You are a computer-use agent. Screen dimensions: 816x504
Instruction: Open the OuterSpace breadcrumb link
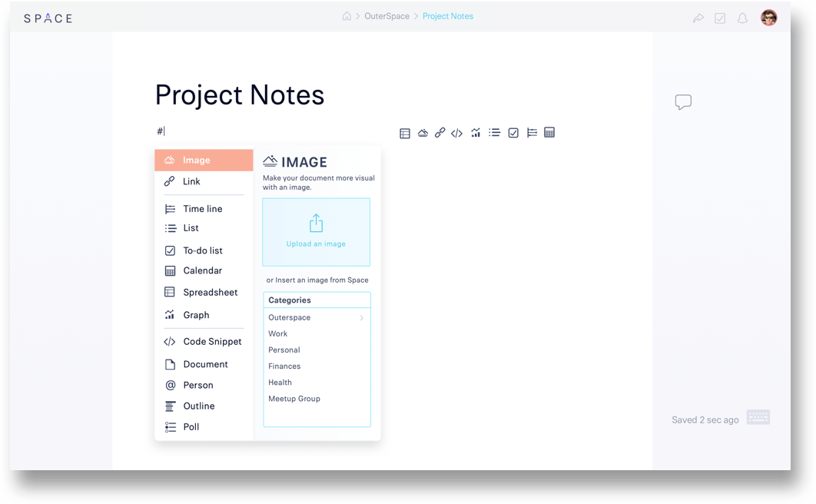pyautogui.click(x=386, y=16)
